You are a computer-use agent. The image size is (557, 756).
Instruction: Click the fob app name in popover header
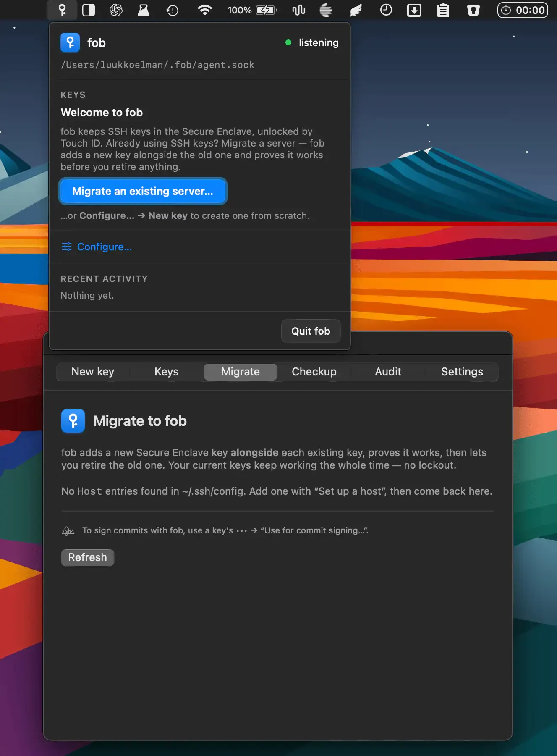pos(97,43)
